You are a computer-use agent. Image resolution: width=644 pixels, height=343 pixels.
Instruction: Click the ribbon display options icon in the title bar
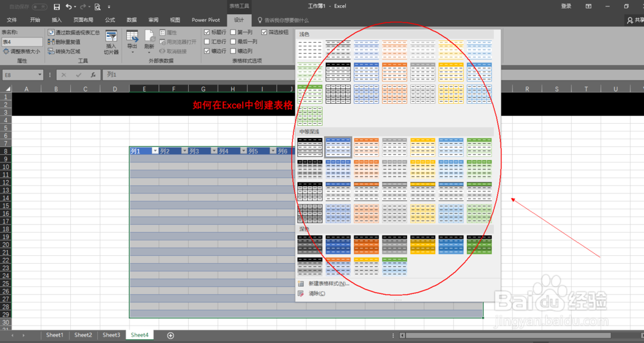(589, 6)
